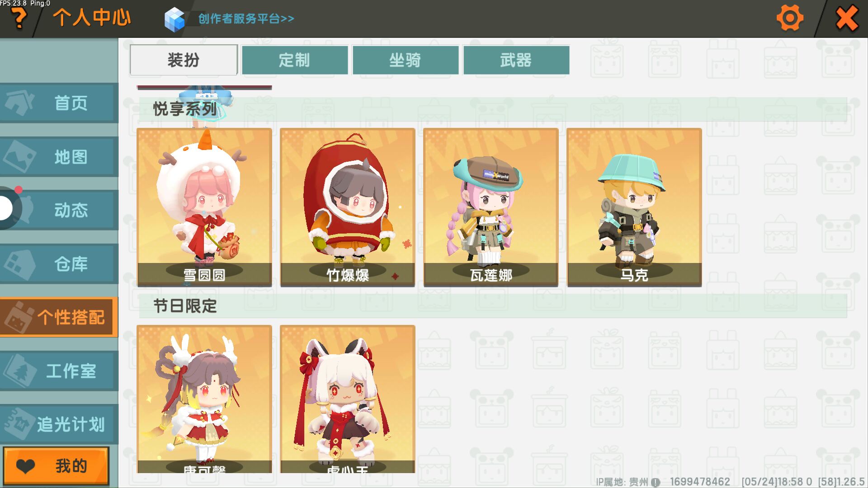Viewport: 868px width, 488px height.
Task: Select 工作室 in the sidebar
Action: (x=59, y=371)
